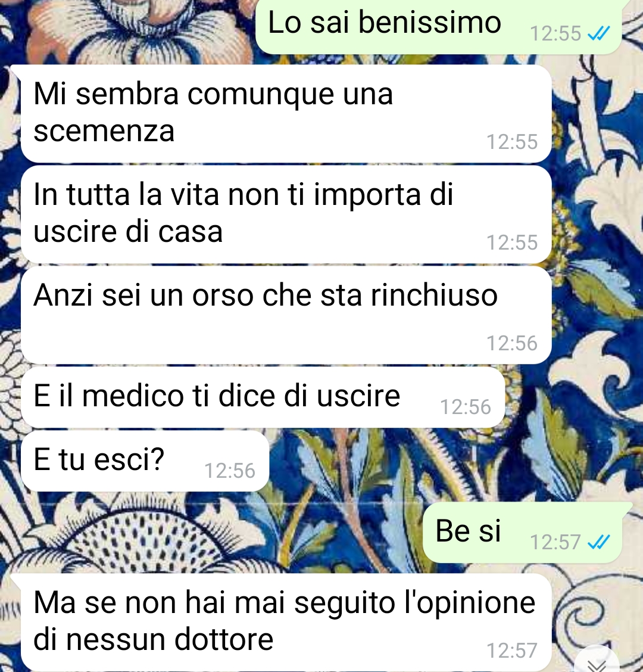Tap the 12:57 timestamp on 'Be si'
Screen dimensions: 643x672
tap(555, 542)
